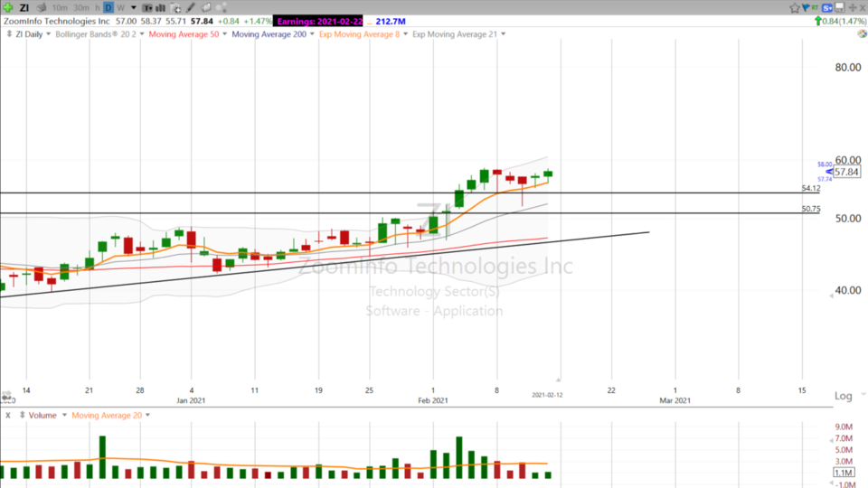The width and height of the screenshot is (868, 488).
Task: Click the ZoomInfo Technologies Inc name
Action: click(x=56, y=21)
